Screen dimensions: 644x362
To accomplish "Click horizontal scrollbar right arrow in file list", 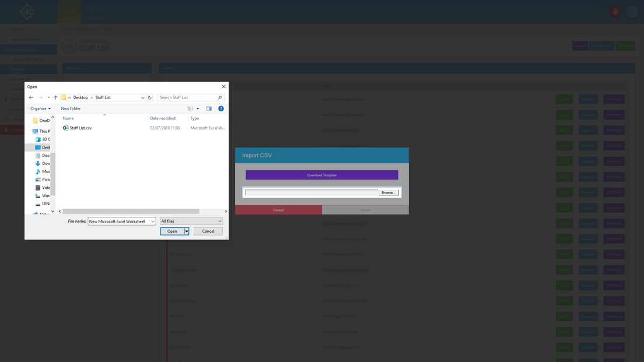I will point(226,212).
